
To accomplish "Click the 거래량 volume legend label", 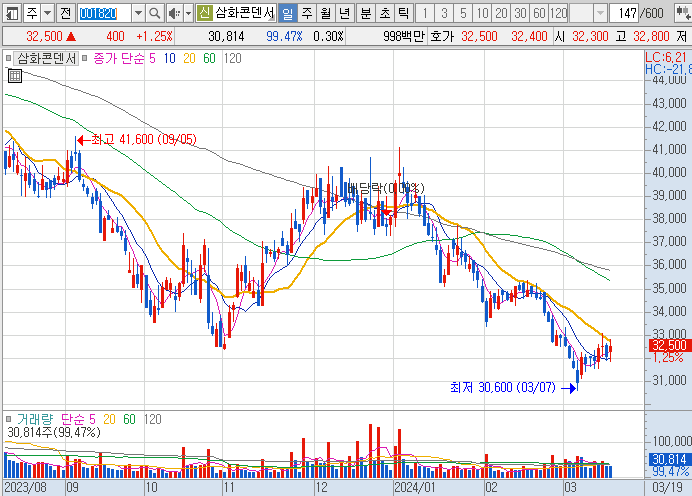I will tap(34, 419).
